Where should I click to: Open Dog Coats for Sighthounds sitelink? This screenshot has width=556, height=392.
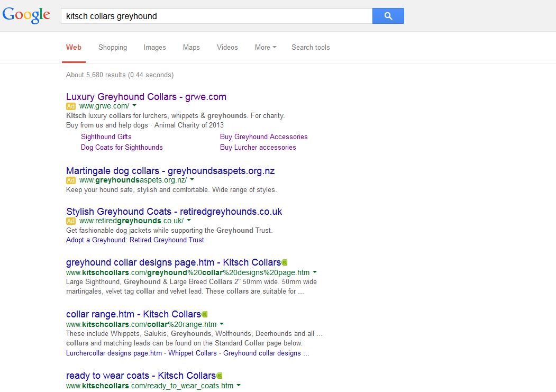pyautogui.click(x=122, y=148)
